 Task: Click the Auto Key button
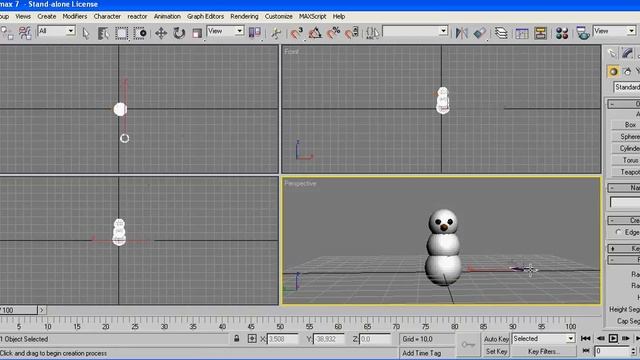click(x=496, y=339)
